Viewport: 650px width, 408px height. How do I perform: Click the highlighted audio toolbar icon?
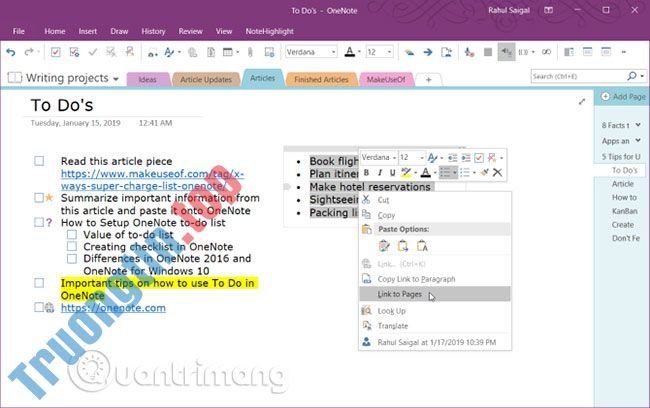[x=506, y=52]
